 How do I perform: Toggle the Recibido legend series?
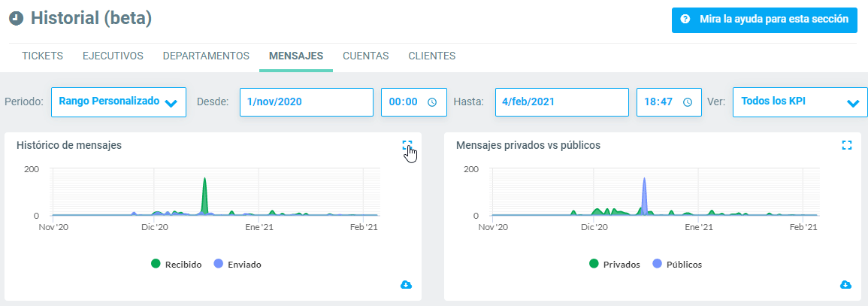click(x=176, y=265)
